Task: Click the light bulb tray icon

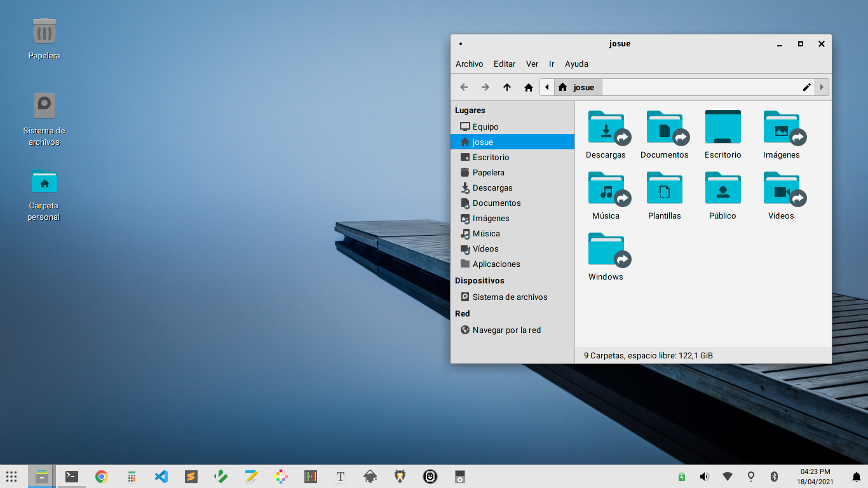Action: click(750, 477)
